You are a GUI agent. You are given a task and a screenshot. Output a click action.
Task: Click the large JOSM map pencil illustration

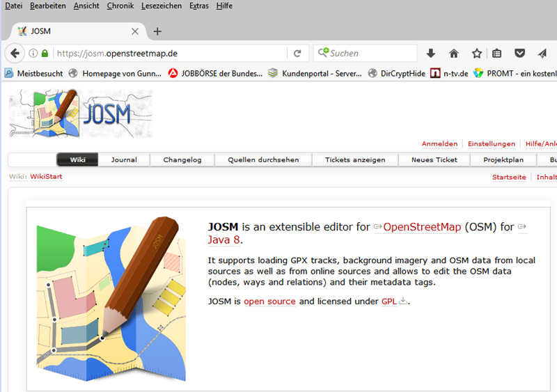coord(111,299)
